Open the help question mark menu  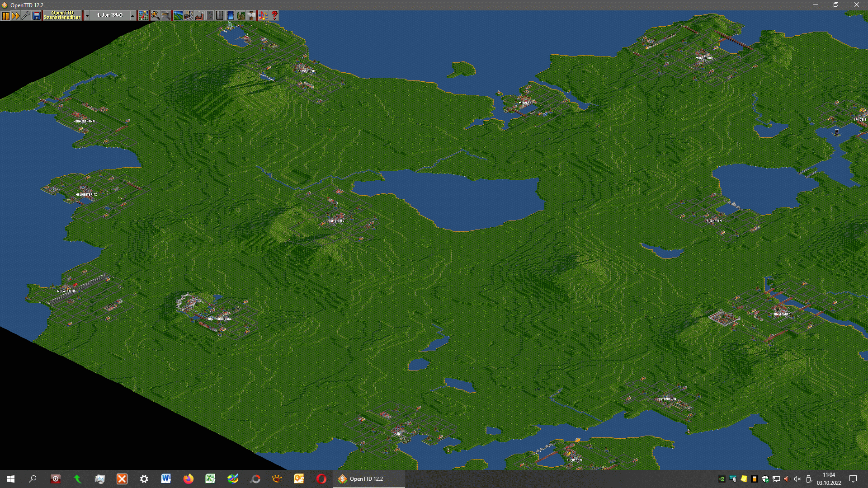click(x=274, y=16)
